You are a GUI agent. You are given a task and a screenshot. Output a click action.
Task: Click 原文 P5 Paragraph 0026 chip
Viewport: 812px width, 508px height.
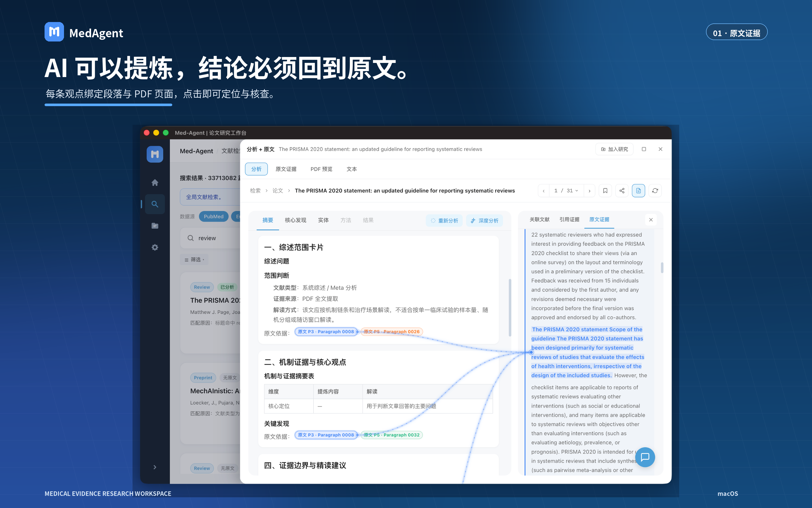coord(392,332)
